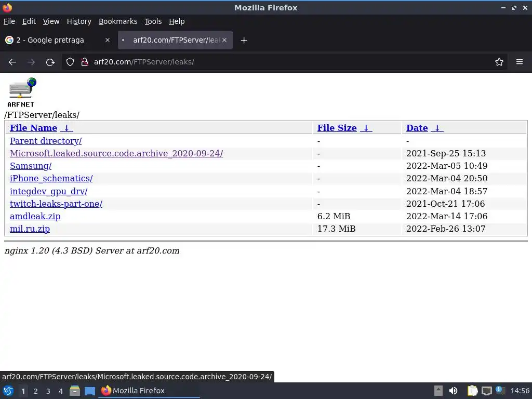Click the forward navigation arrow

coord(31,62)
